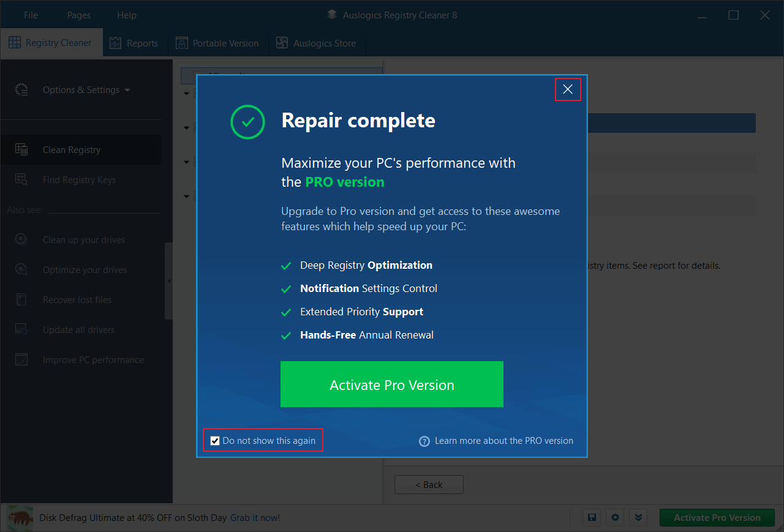Open the Portable Version tab

[x=217, y=43]
